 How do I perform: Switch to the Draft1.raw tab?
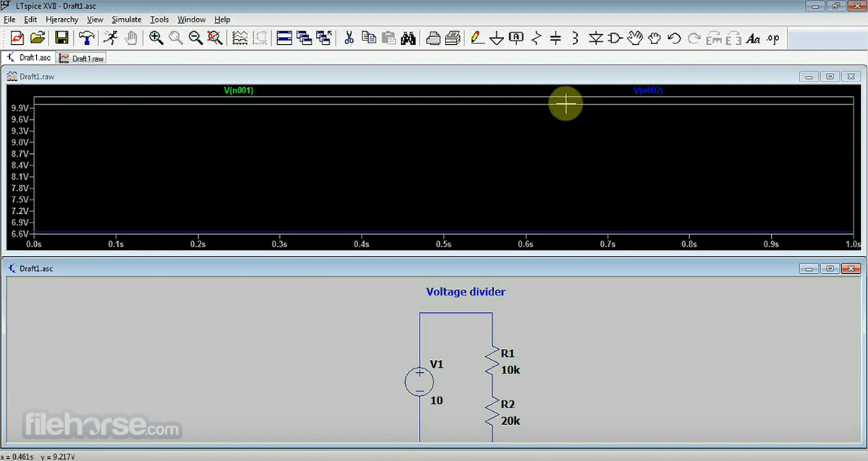tap(82, 59)
